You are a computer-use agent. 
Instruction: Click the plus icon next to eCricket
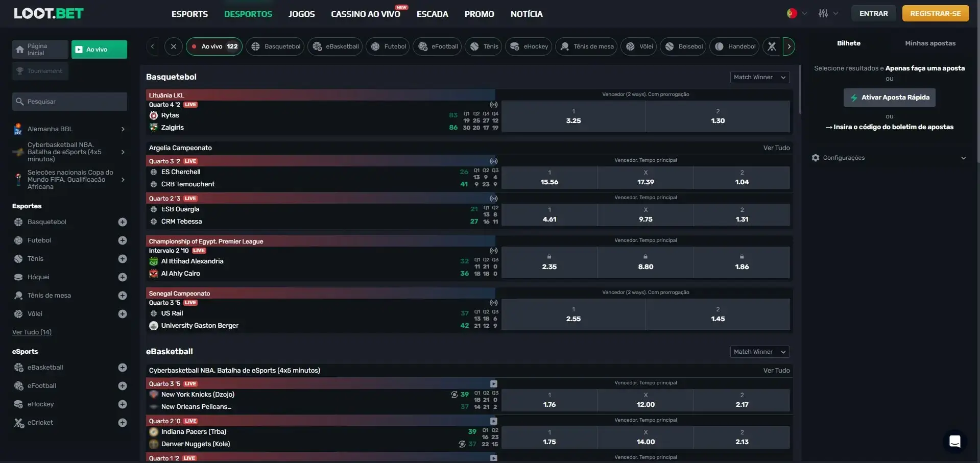click(x=122, y=423)
